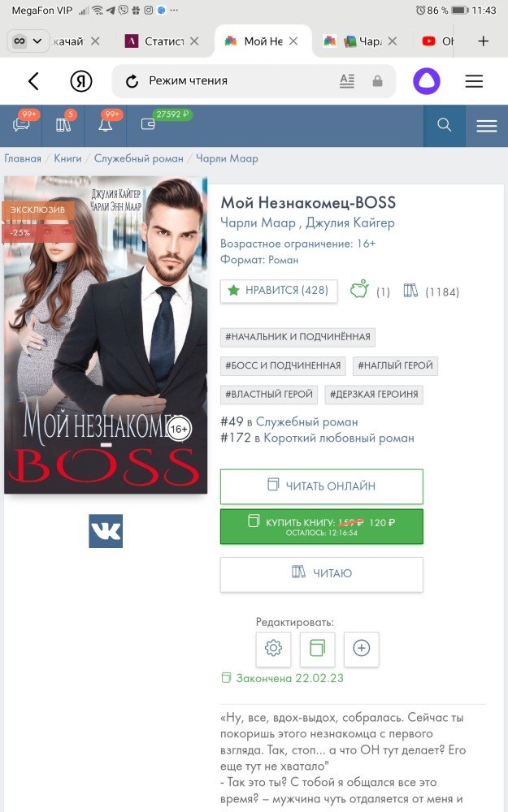The image size is (508, 812).
Task: Open the browser menu with three lines
Action: coord(474,81)
